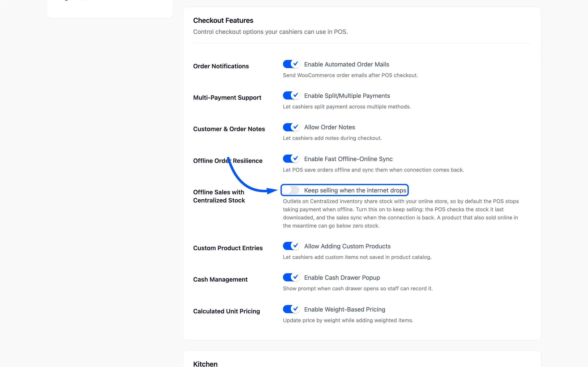Turn off Allow Adding Custom Products toggle
Image resolution: width=588 pixels, height=367 pixels.
291,246
